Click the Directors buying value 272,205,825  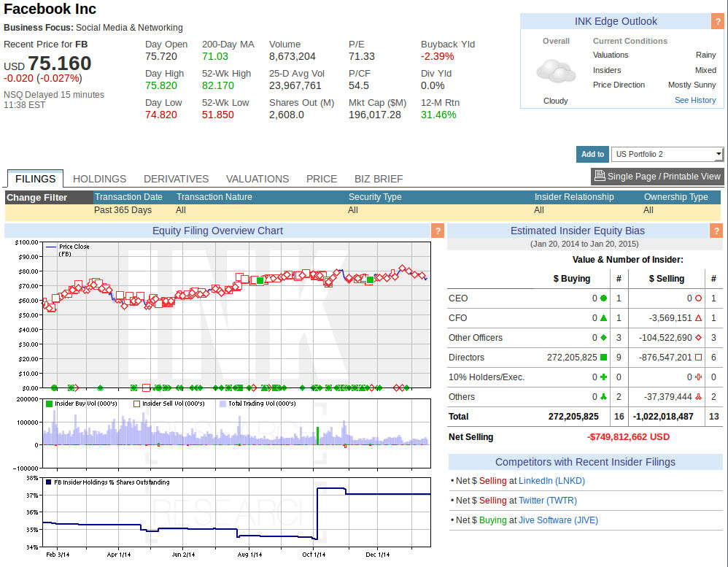click(x=572, y=357)
